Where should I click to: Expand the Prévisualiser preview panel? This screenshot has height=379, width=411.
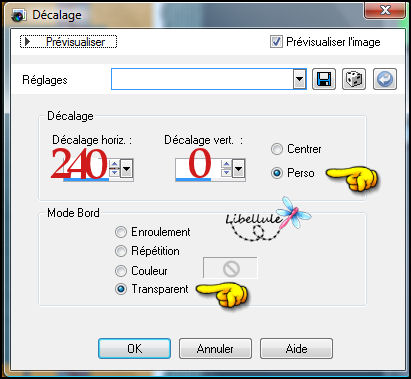tap(68, 42)
